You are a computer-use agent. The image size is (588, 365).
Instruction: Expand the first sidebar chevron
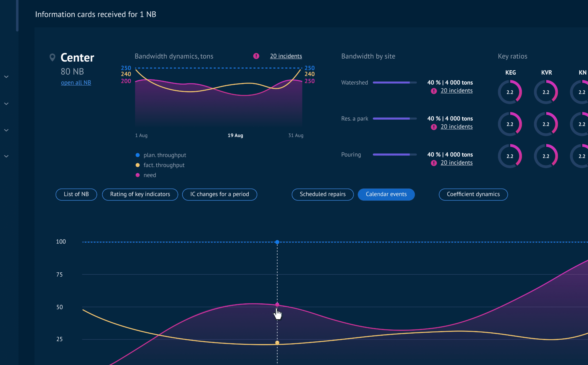pyautogui.click(x=6, y=77)
